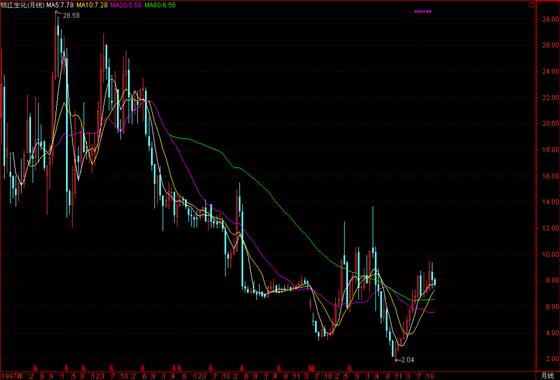The width and height of the screenshot is (560, 380).
Task: Select the purple MA20 indicator label
Action: click(126, 5)
